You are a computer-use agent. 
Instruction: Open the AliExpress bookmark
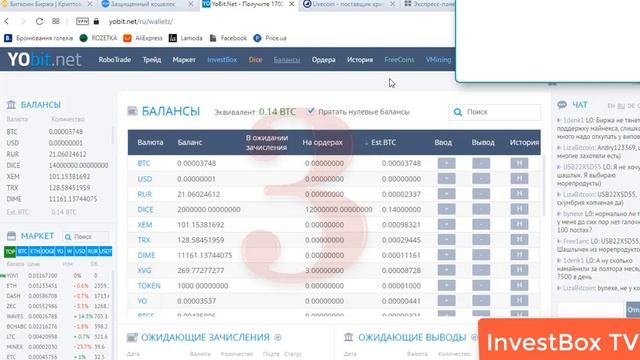pos(143,38)
